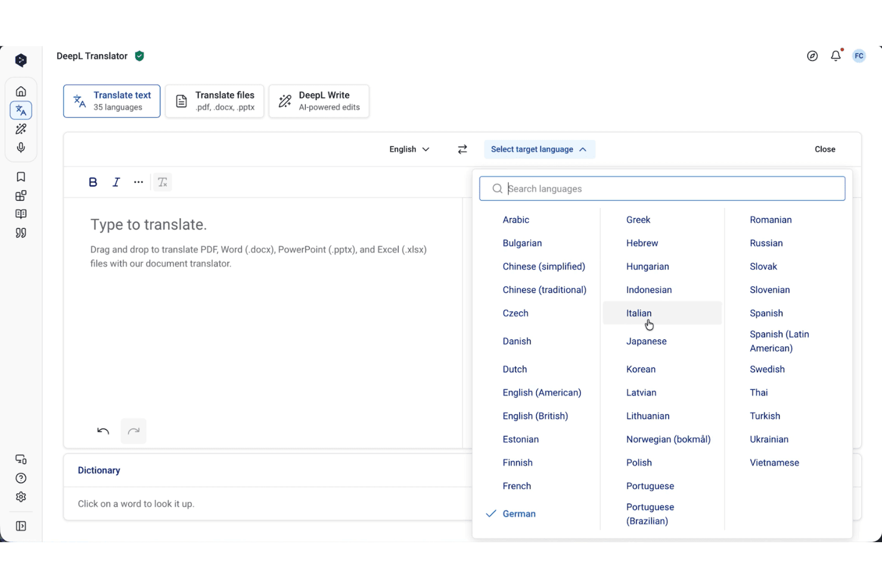The width and height of the screenshot is (882, 588).
Task: Toggle italic formatting
Action: 116,182
